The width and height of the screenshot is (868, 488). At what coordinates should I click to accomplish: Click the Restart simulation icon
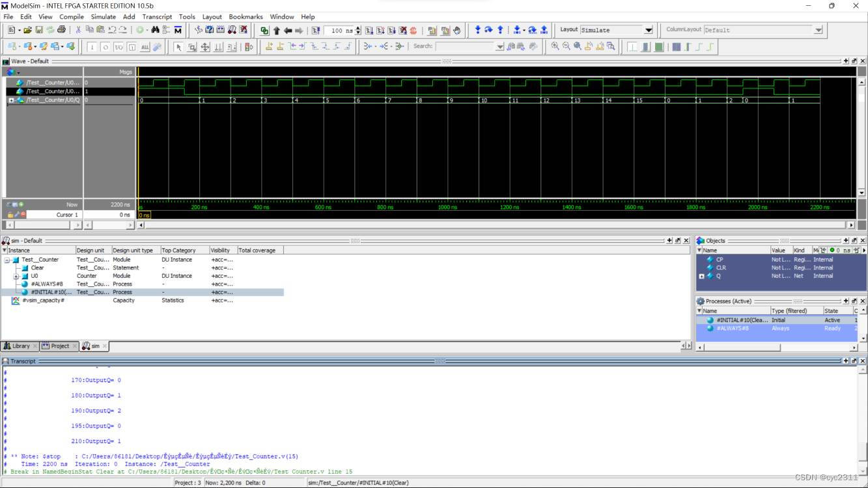click(x=316, y=30)
